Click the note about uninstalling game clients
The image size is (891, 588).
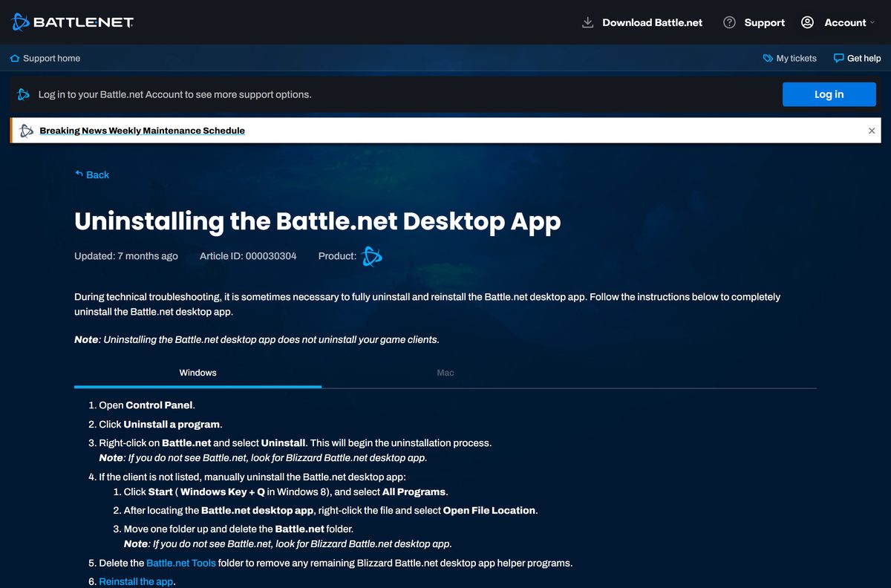click(x=257, y=339)
